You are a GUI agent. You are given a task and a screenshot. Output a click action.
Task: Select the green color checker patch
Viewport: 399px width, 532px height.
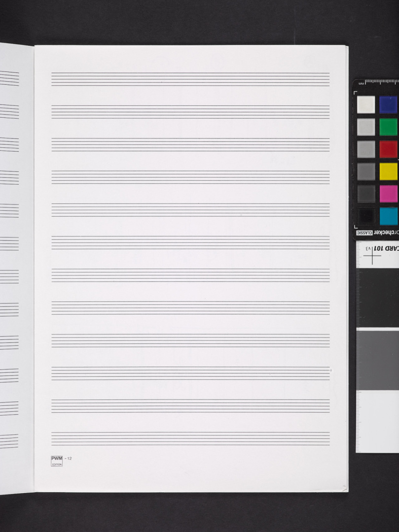(388, 127)
